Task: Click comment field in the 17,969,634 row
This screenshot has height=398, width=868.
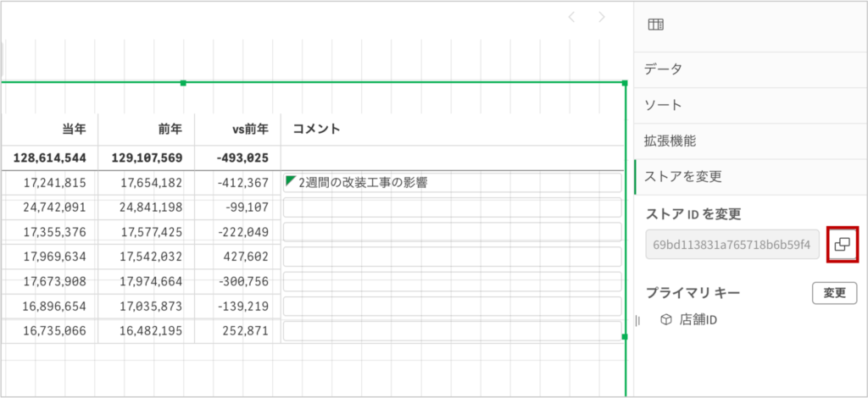Action: tap(452, 257)
